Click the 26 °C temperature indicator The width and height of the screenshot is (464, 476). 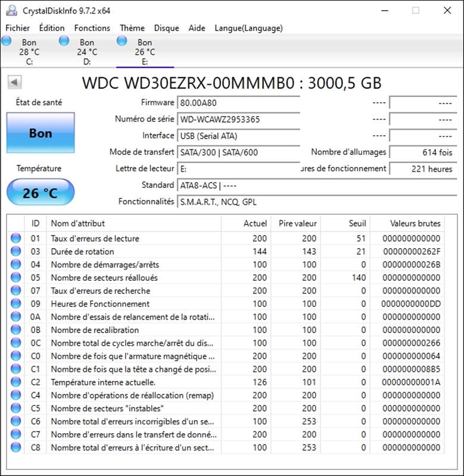tap(41, 193)
